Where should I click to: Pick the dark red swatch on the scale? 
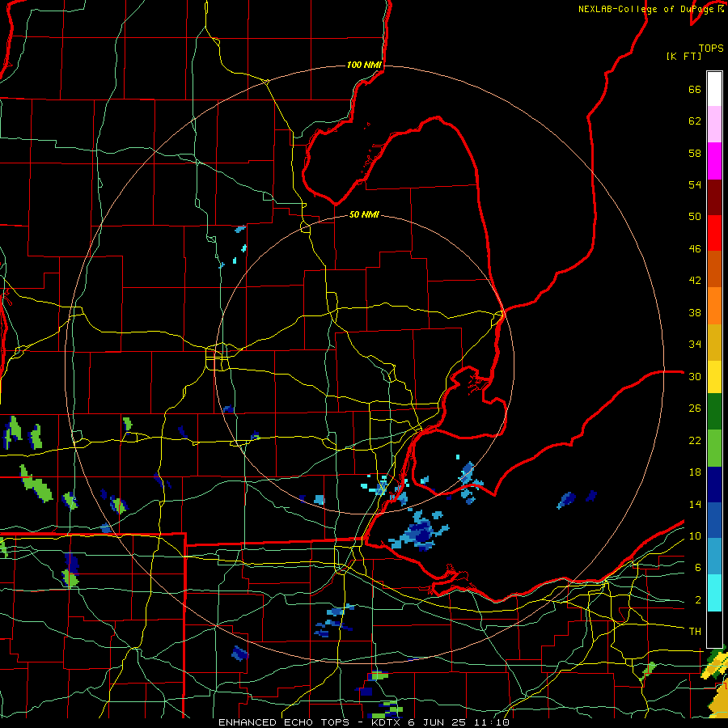click(x=714, y=197)
